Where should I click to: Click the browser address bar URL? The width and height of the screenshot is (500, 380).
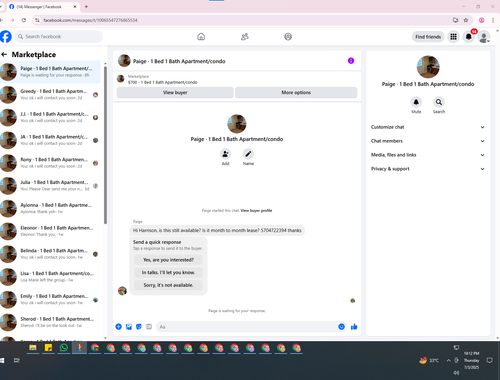[x=90, y=20]
